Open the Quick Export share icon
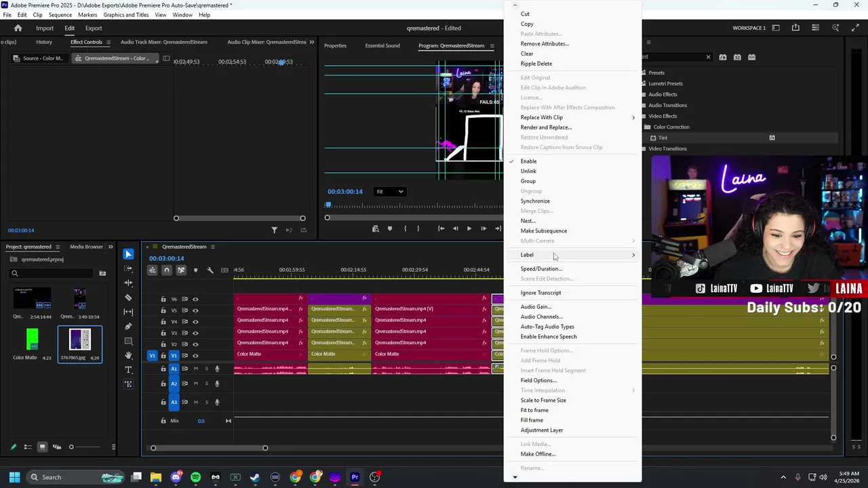 [795, 28]
